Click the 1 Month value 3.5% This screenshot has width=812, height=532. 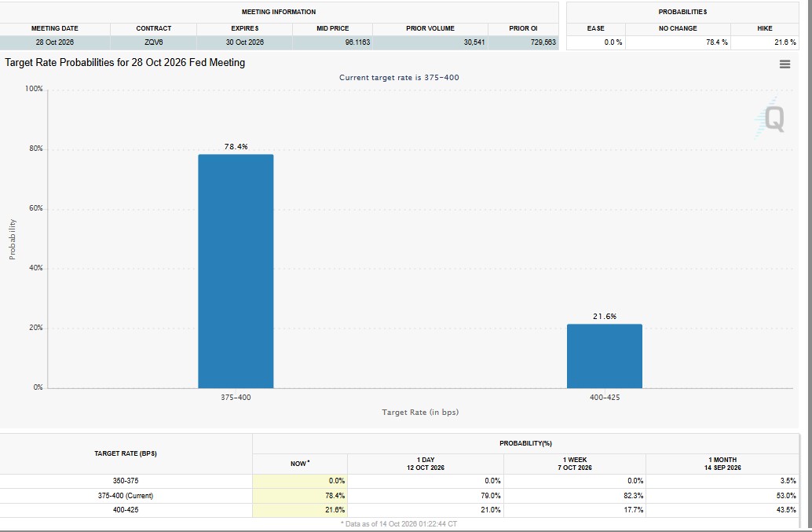(x=788, y=481)
